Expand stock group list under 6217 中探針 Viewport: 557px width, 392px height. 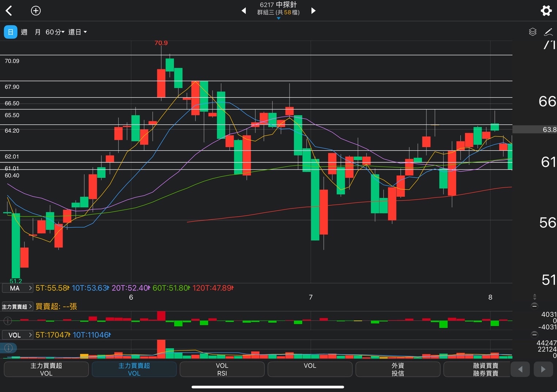278,18
